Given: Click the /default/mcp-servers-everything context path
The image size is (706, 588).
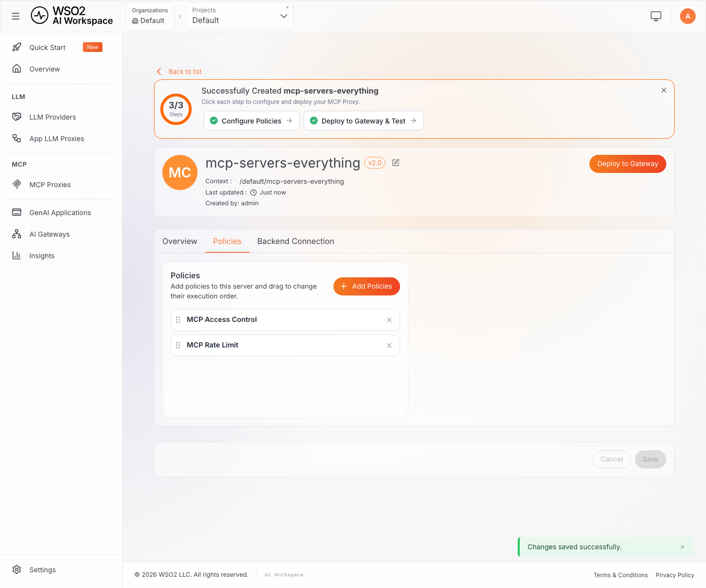Looking at the screenshot, I should (292, 181).
